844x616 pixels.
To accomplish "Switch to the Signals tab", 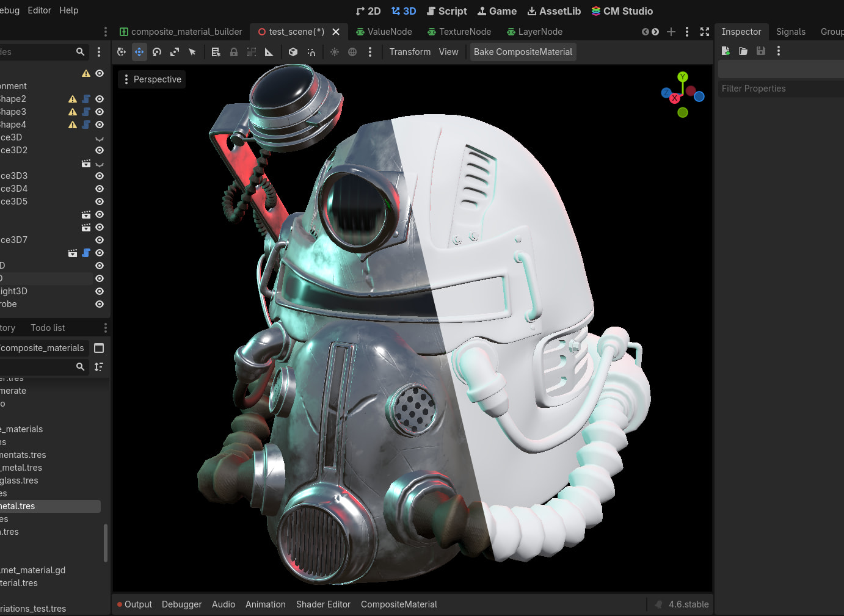I will click(790, 32).
